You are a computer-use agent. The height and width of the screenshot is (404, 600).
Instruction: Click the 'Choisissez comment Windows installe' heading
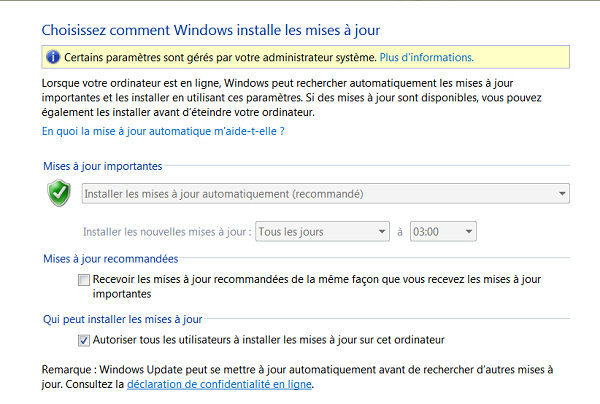click(x=211, y=29)
